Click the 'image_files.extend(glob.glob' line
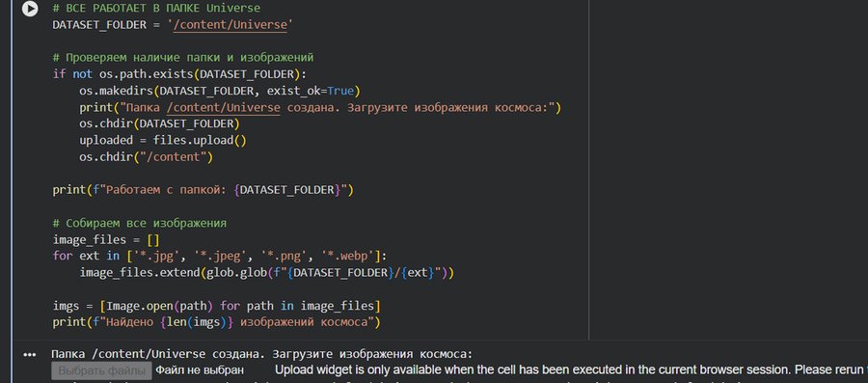The height and width of the screenshot is (383, 868). 267,273
